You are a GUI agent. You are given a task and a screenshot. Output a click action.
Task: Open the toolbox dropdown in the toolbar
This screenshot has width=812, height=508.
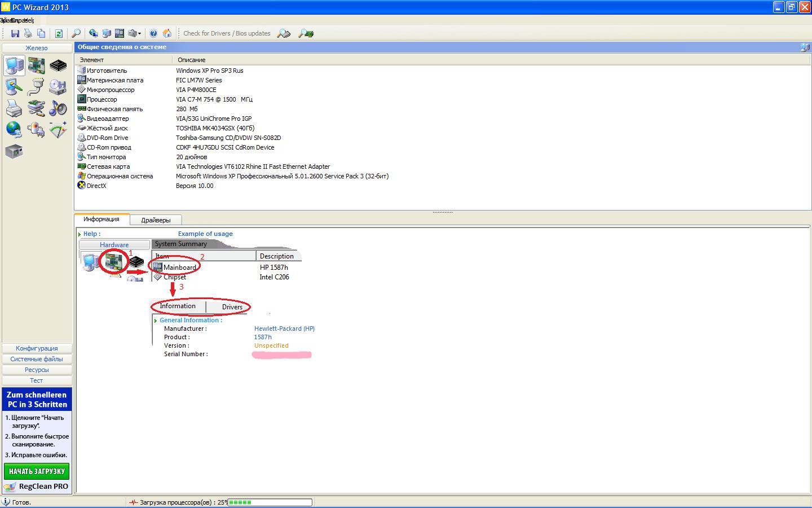tap(134, 33)
